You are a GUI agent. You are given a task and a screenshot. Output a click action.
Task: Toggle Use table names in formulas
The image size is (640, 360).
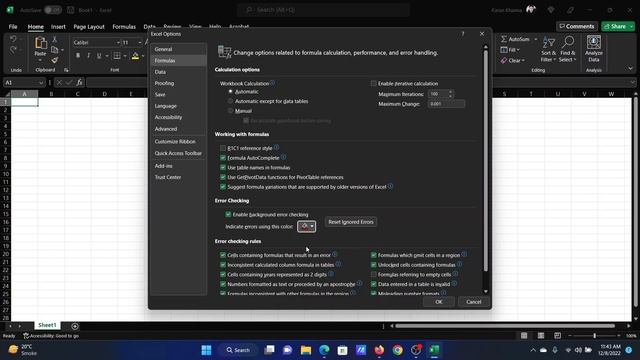(x=223, y=167)
